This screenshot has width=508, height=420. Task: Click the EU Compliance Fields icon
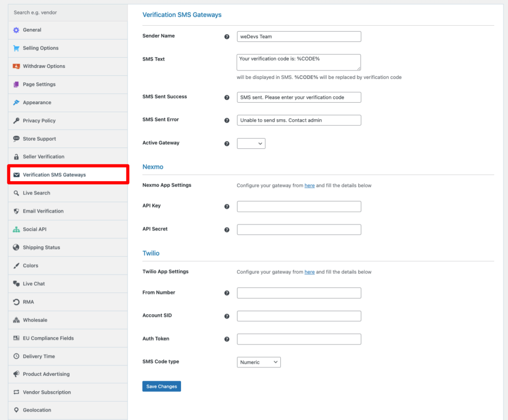[16, 338]
